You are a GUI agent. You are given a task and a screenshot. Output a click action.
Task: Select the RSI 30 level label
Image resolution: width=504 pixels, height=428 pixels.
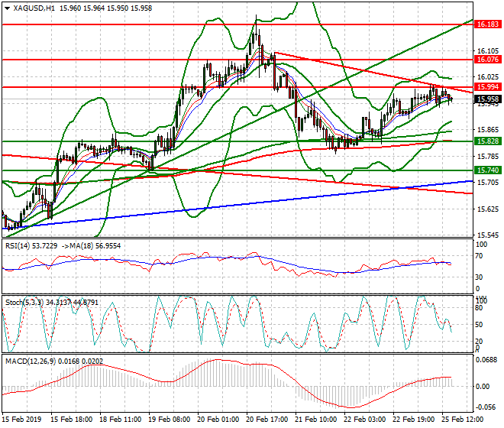479,277
